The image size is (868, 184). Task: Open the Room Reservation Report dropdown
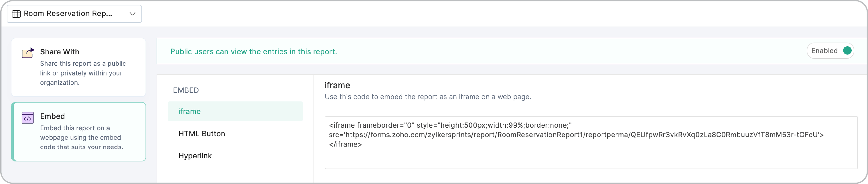74,14
